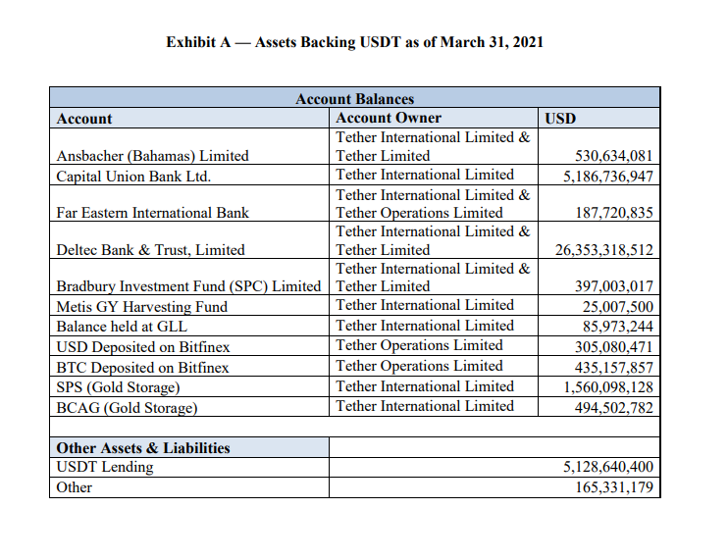Click the 26,353,318,512 amount

pos(603,249)
